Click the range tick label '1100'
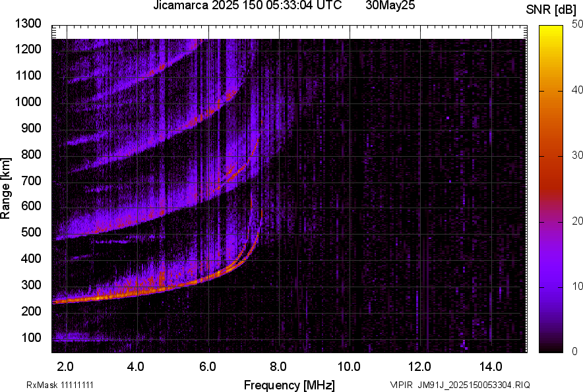This screenshot has height=392, width=583. click(x=28, y=75)
